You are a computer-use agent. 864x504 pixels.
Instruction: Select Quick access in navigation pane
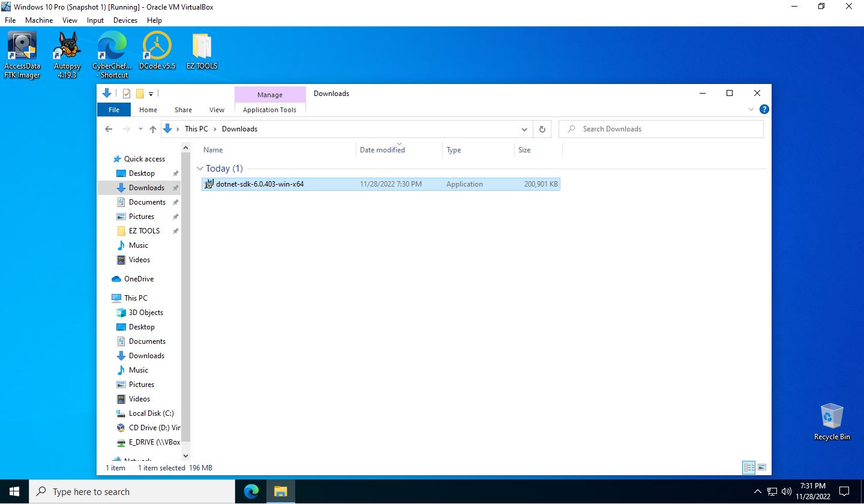145,159
